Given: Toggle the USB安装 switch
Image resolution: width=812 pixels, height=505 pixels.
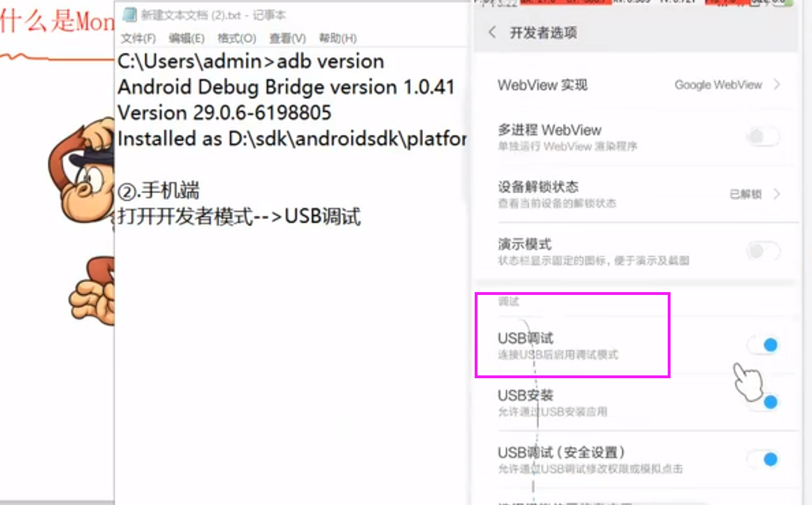Looking at the screenshot, I should (x=763, y=402).
